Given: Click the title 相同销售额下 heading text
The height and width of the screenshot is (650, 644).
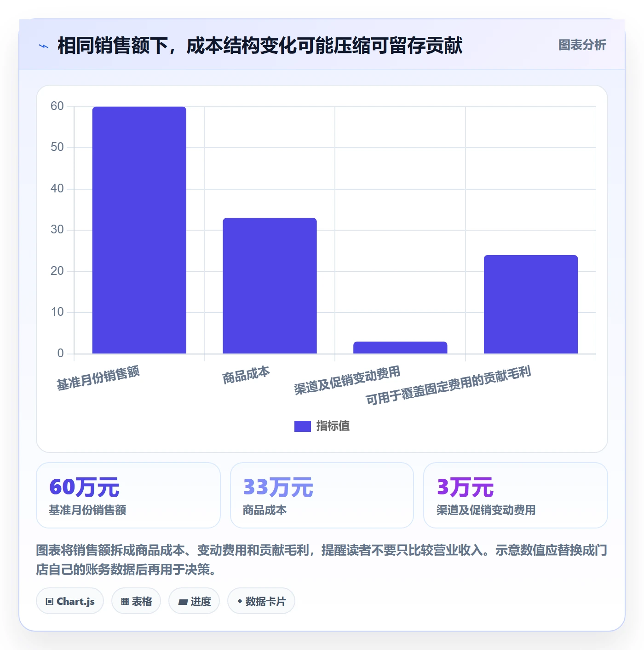Looking at the screenshot, I should (260, 46).
